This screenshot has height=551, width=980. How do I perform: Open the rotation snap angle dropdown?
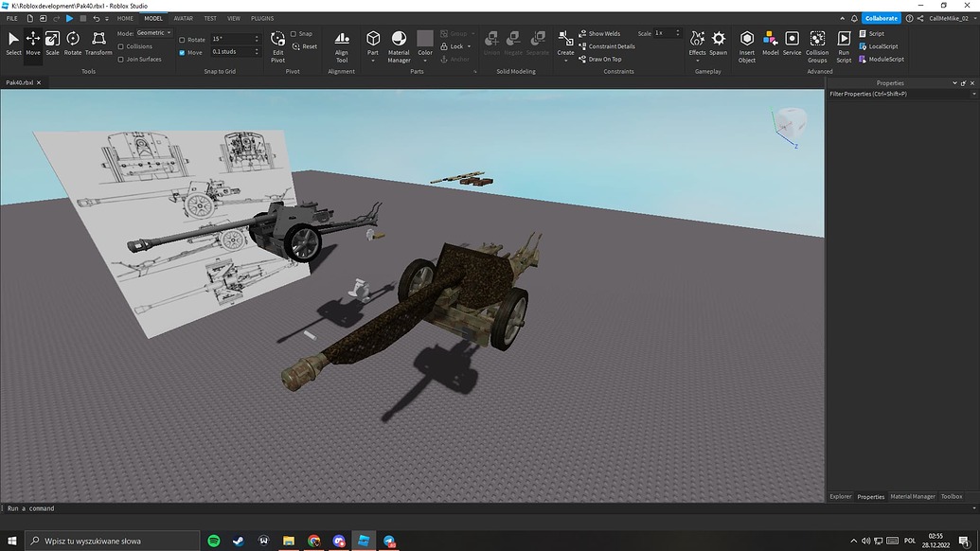tap(258, 38)
